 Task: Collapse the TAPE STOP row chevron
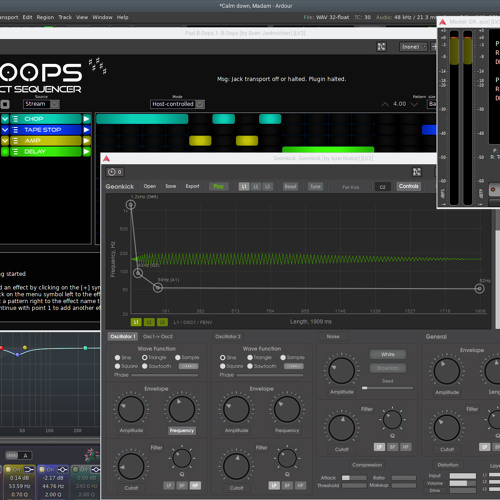(x=5, y=130)
